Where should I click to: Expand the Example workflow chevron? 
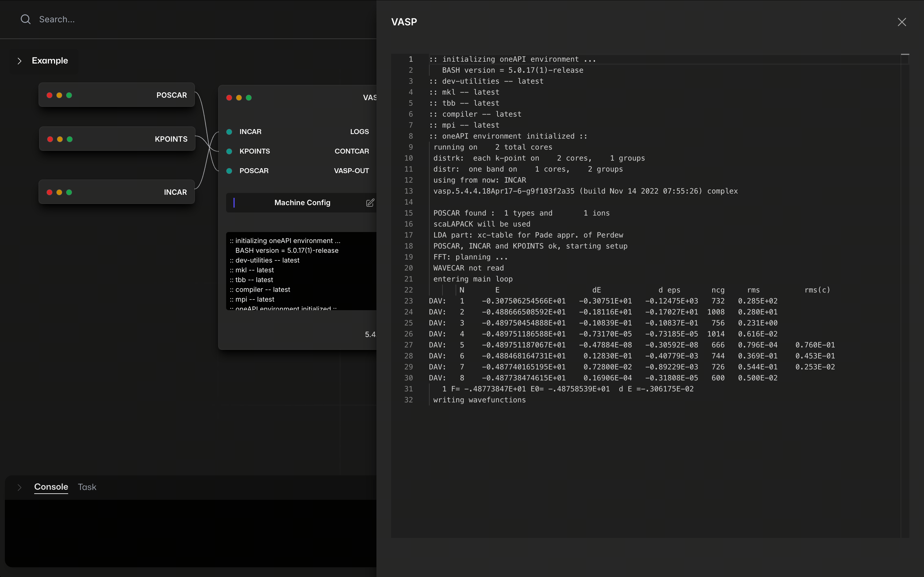pos(20,61)
